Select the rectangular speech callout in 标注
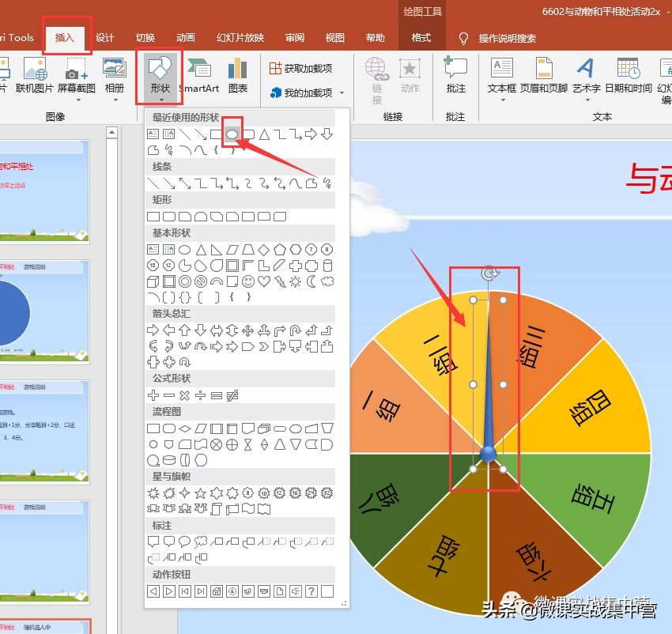The width and height of the screenshot is (672, 634). [153, 542]
